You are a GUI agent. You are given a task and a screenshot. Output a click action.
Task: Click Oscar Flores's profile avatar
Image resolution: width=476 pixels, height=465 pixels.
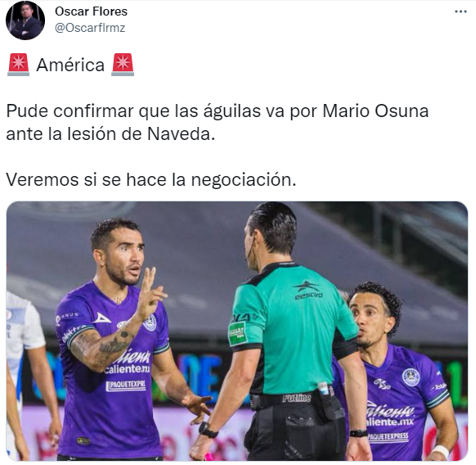click(25, 20)
